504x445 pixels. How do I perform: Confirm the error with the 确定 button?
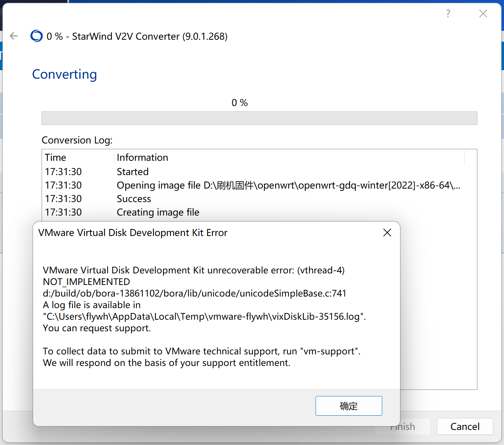[x=349, y=406]
